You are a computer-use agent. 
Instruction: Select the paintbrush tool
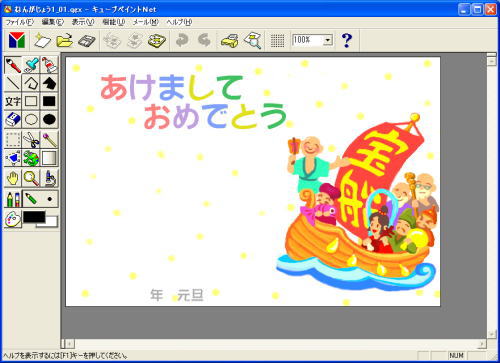click(x=13, y=65)
